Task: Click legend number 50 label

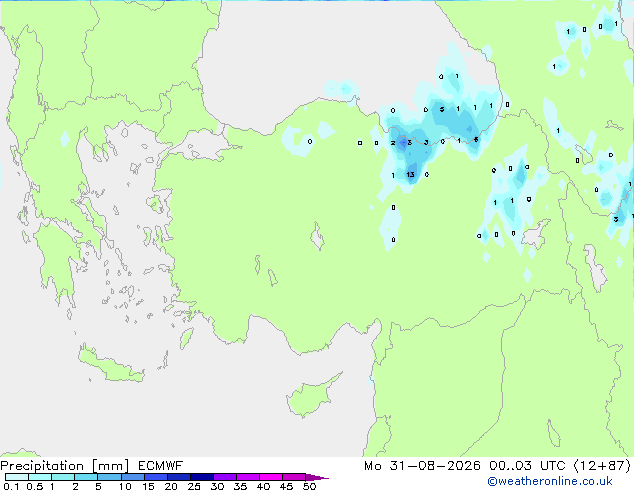Action: pos(309,486)
